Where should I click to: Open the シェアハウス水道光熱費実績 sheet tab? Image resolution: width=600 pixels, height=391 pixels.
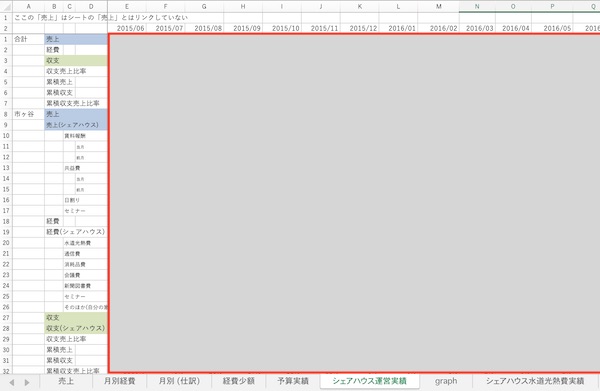pyautogui.click(x=535, y=381)
